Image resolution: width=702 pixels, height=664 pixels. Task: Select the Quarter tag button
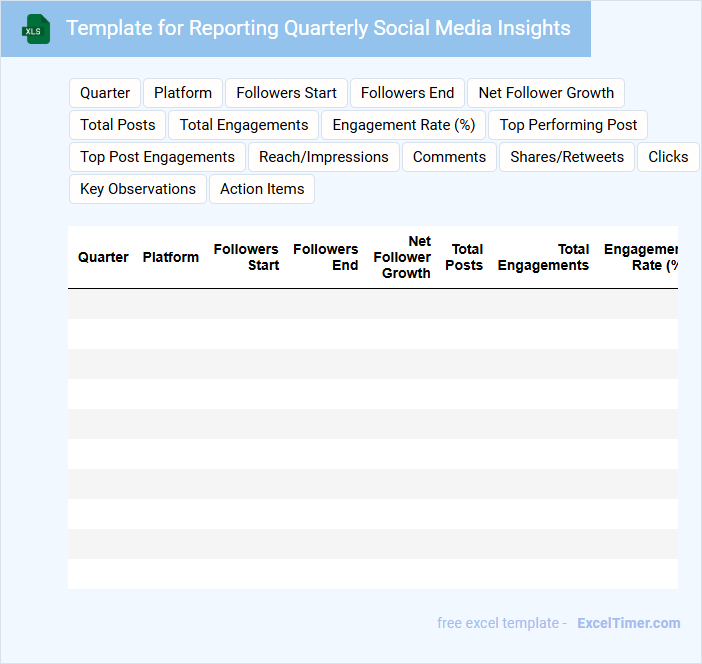pos(105,93)
